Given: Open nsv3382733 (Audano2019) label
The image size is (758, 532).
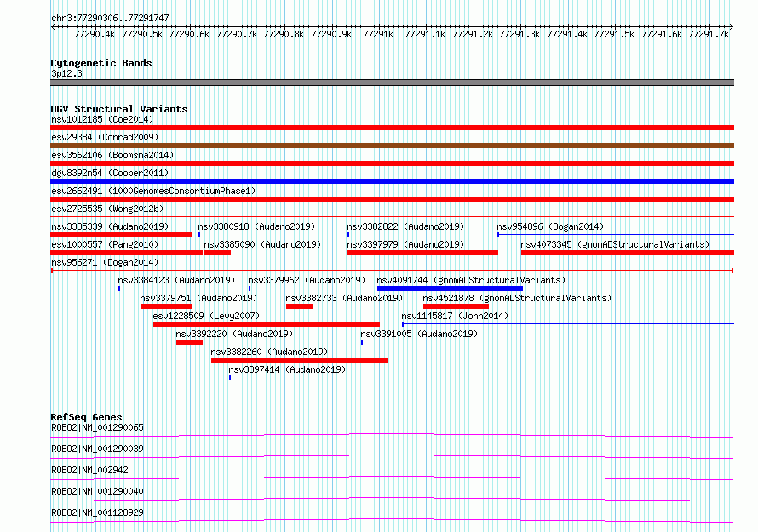Looking at the screenshot, I should coord(344,298).
